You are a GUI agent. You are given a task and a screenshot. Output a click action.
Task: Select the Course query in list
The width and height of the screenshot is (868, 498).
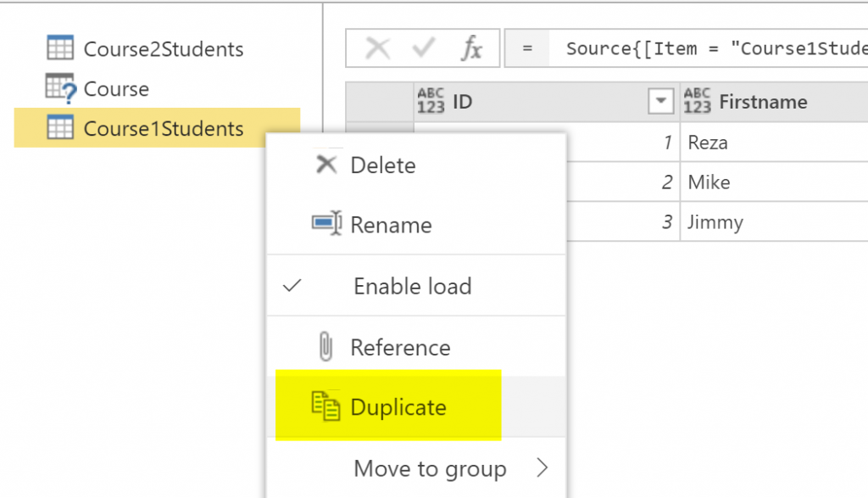(x=116, y=89)
